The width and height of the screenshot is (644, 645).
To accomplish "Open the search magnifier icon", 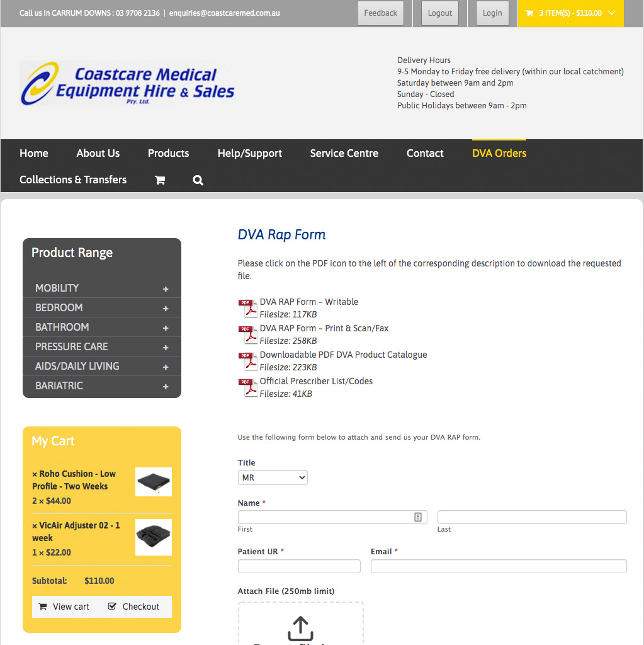I will click(198, 180).
